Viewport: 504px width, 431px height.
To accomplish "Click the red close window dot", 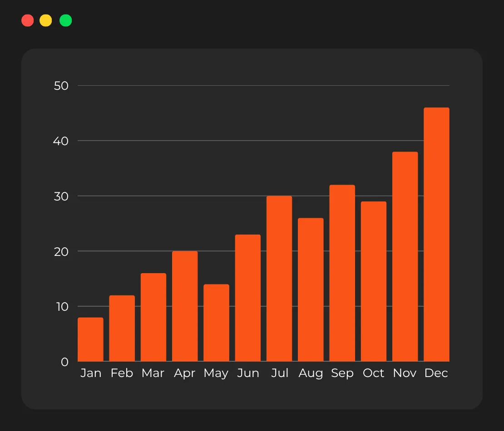I will tap(28, 20).
